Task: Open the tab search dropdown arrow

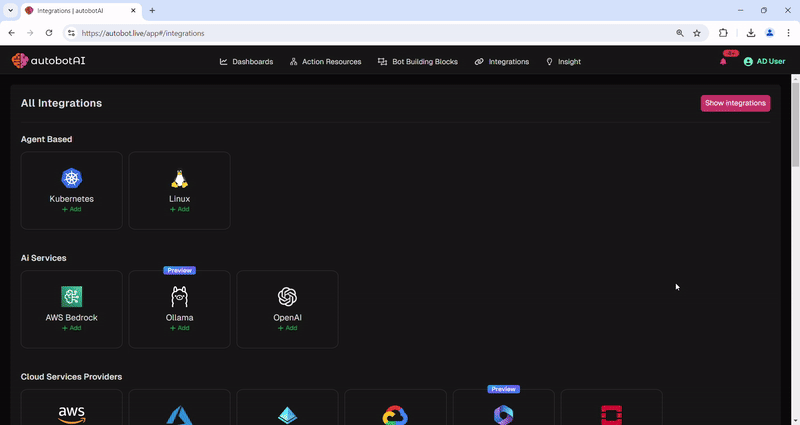Action: coord(10,10)
